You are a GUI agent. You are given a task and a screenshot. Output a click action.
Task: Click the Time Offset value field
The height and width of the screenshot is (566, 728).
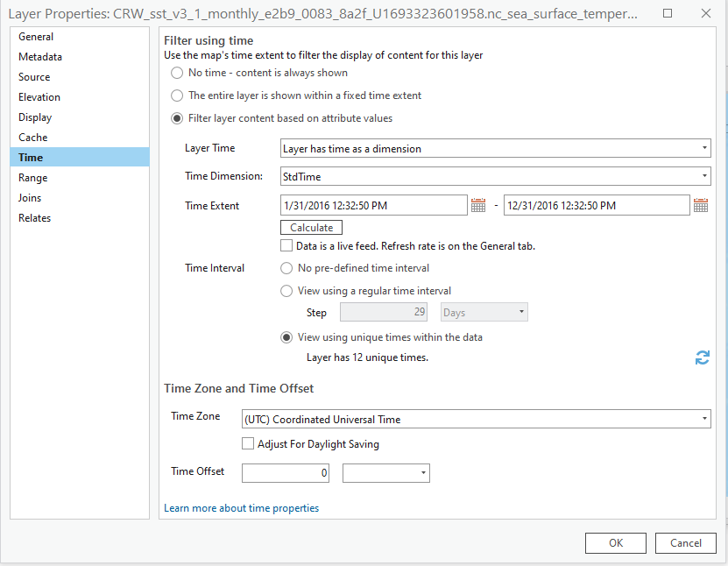click(285, 473)
